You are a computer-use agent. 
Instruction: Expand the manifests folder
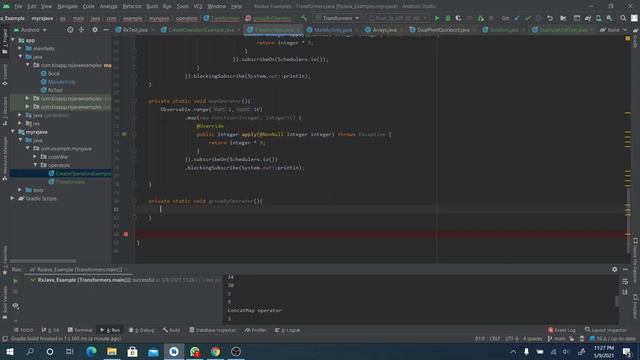point(20,48)
